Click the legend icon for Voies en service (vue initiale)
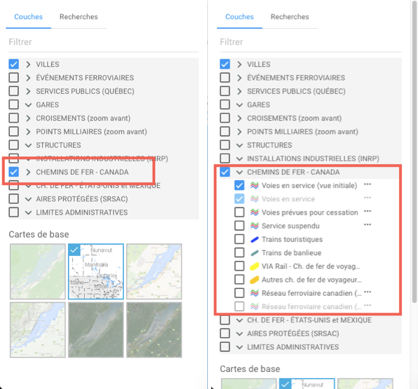Screen dimensions: 418x389 click(x=255, y=185)
